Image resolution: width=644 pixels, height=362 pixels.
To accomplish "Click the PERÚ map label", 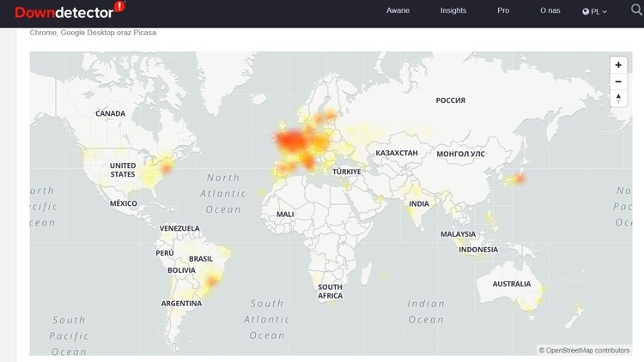I will [x=165, y=253].
